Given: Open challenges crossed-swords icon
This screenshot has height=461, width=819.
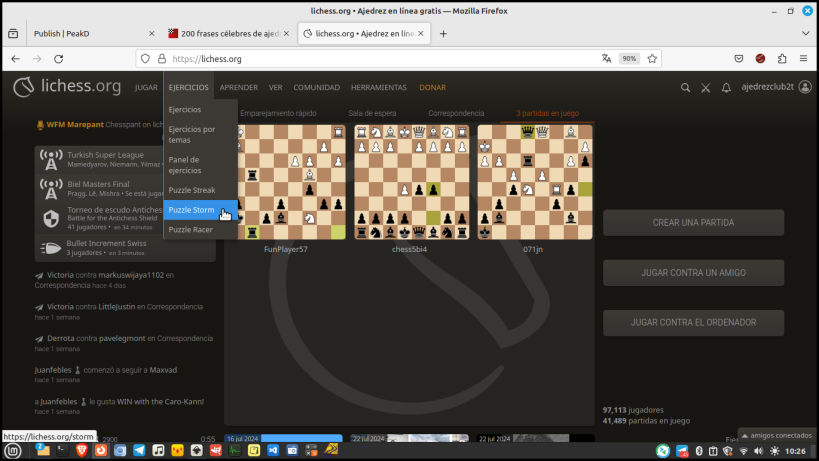Looking at the screenshot, I should click(706, 88).
